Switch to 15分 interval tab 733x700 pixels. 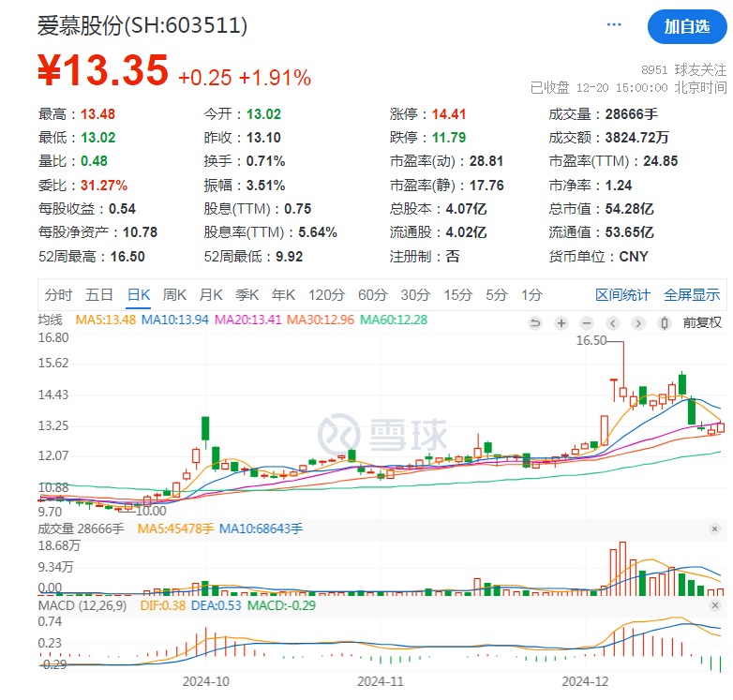(x=457, y=295)
